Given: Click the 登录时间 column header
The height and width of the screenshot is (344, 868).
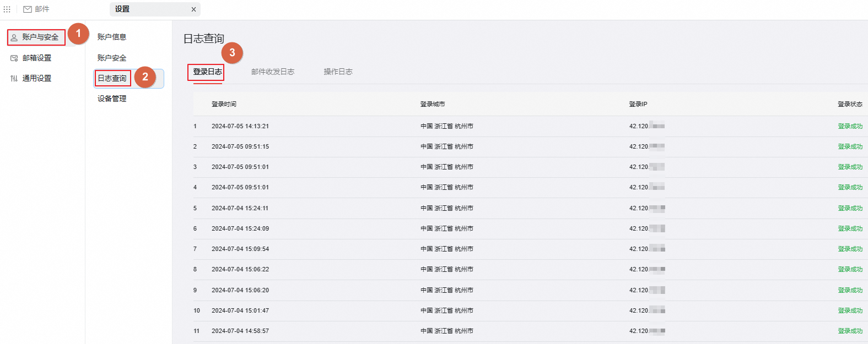Looking at the screenshot, I should click(224, 104).
